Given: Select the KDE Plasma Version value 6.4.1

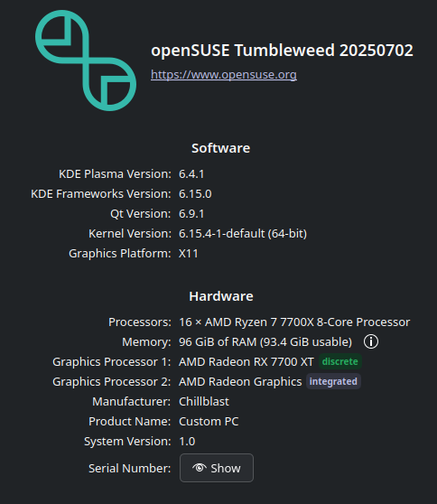Looking at the screenshot, I should point(191,174).
